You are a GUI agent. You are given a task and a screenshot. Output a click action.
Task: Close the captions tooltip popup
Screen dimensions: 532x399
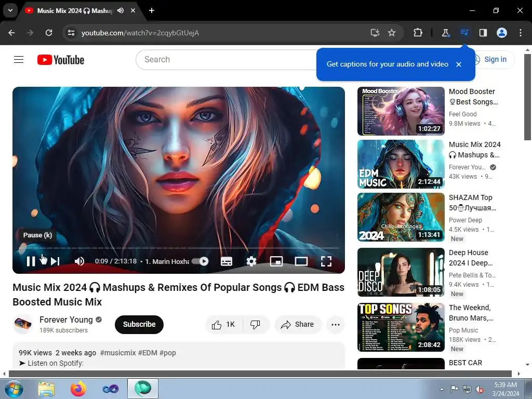pos(459,64)
